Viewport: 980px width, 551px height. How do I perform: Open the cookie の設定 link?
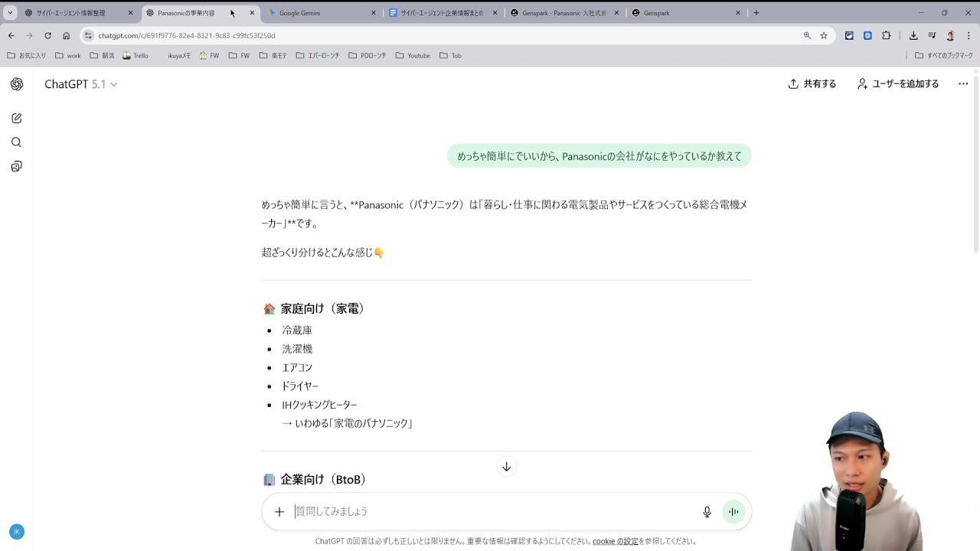pyautogui.click(x=615, y=541)
